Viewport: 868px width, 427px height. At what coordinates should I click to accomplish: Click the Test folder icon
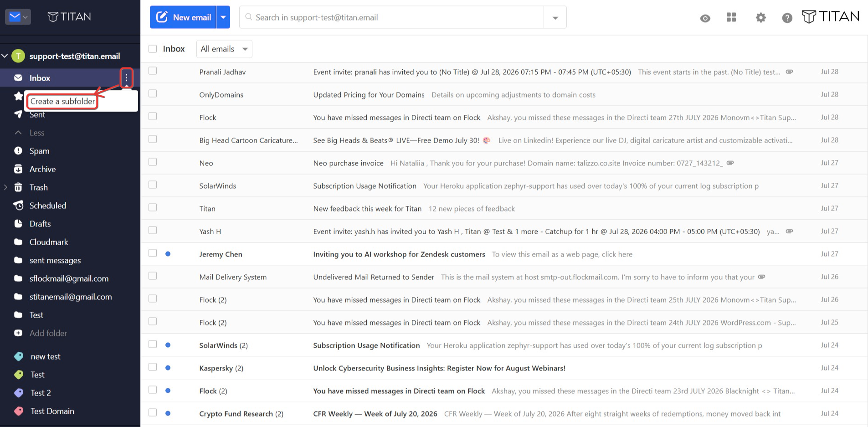[18, 315]
